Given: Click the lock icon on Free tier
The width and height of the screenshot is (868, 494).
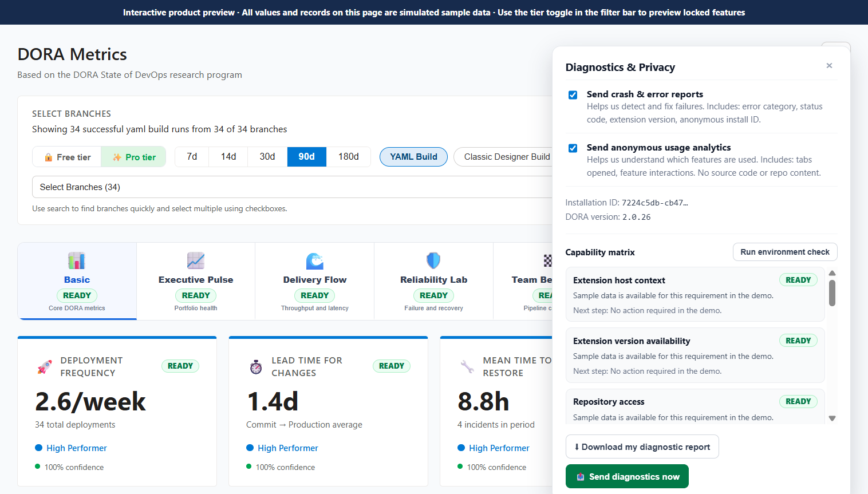Looking at the screenshot, I should pyautogui.click(x=49, y=157).
